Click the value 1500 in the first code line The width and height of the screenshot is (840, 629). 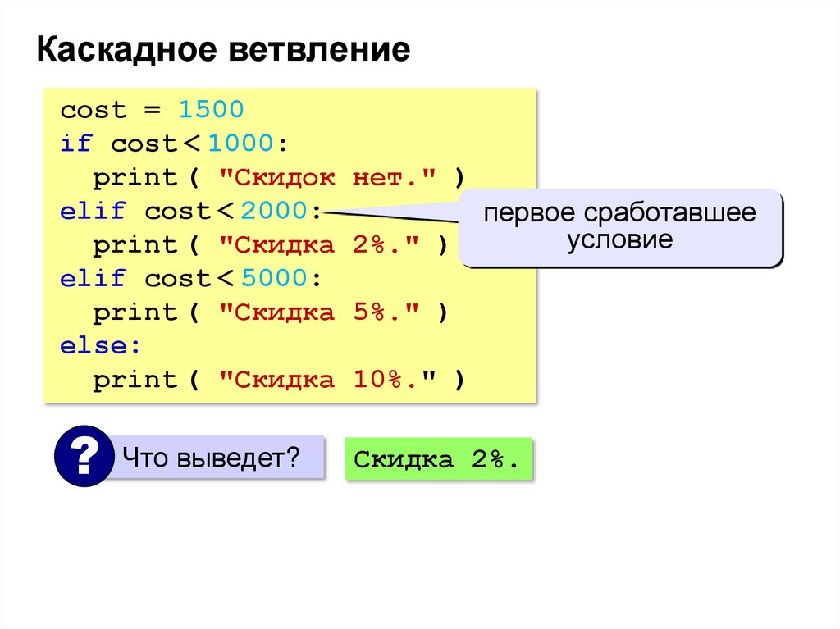tap(211, 110)
